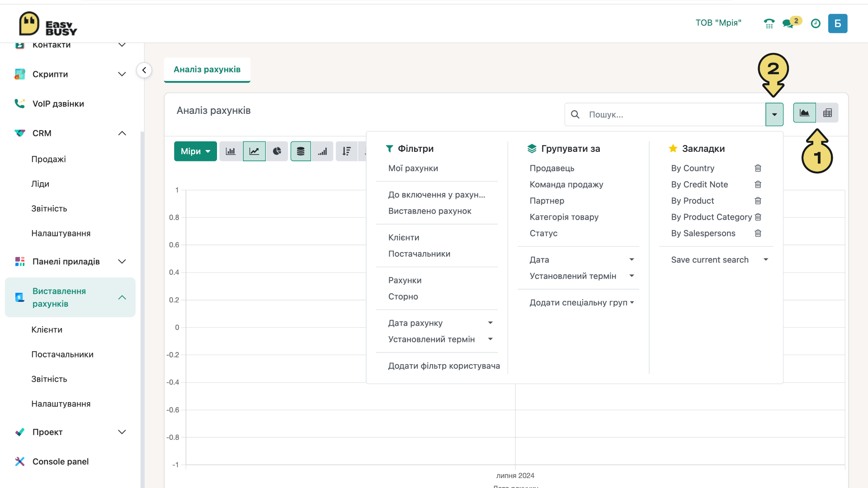Delete the By Country bookmark
This screenshot has height=488, width=868.
[758, 168]
